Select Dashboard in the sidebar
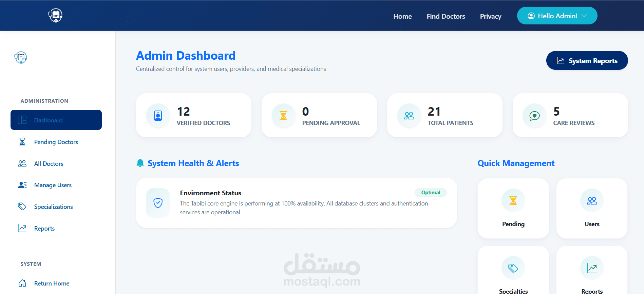Screen dimensions: 644x294 [56, 120]
